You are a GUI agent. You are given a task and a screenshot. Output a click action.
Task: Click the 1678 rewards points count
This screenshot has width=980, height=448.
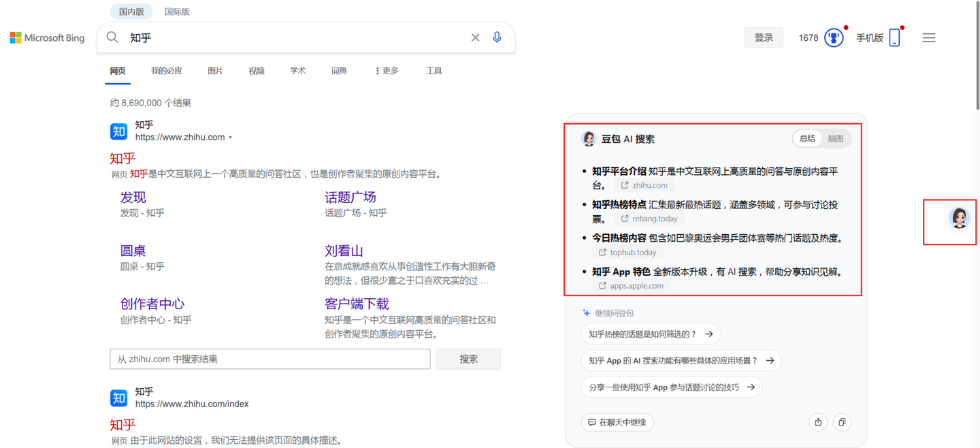coord(808,38)
